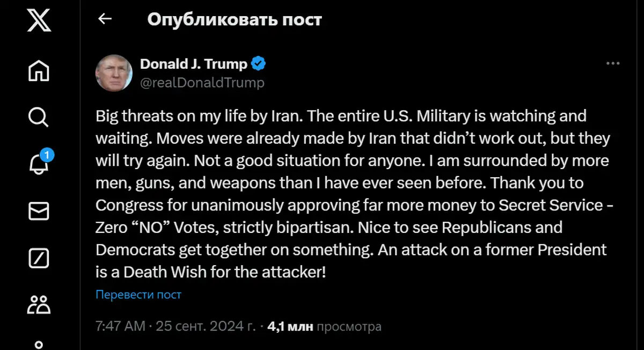Open the post's three-dot more menu
Viewport: 644px width, 350px height.
coord(613,64)
